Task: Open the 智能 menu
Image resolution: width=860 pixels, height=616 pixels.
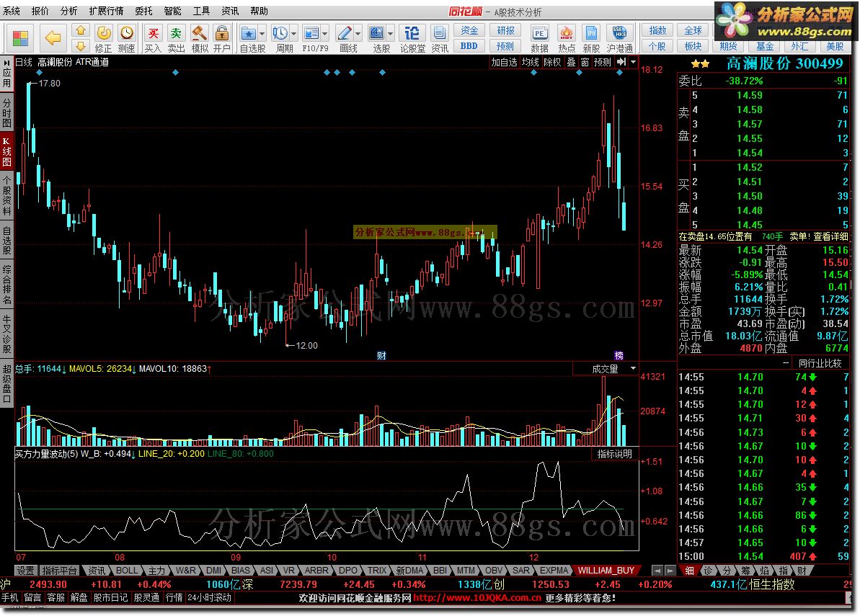Action: (x=173, y=11)
